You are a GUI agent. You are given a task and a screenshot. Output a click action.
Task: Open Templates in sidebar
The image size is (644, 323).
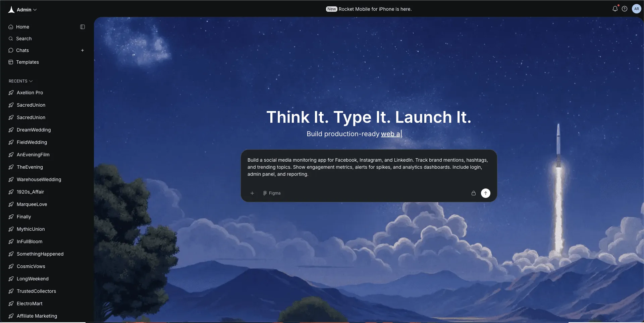tap(28, 62)
